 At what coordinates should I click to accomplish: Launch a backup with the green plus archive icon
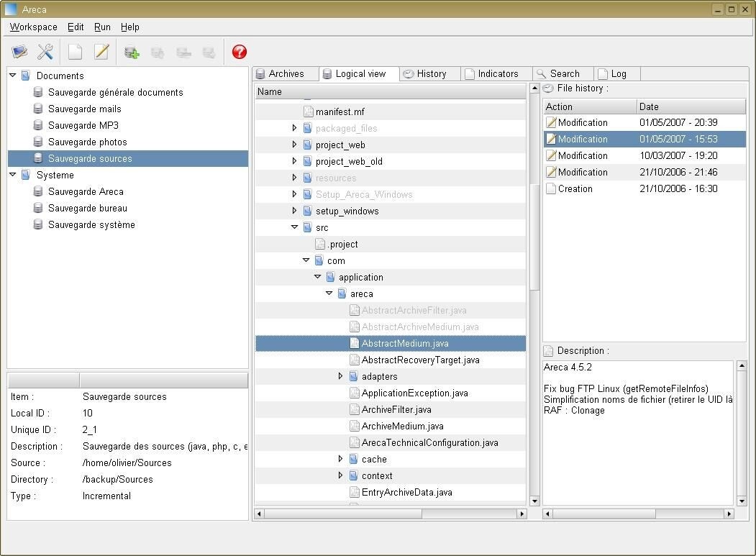[131, 51]
